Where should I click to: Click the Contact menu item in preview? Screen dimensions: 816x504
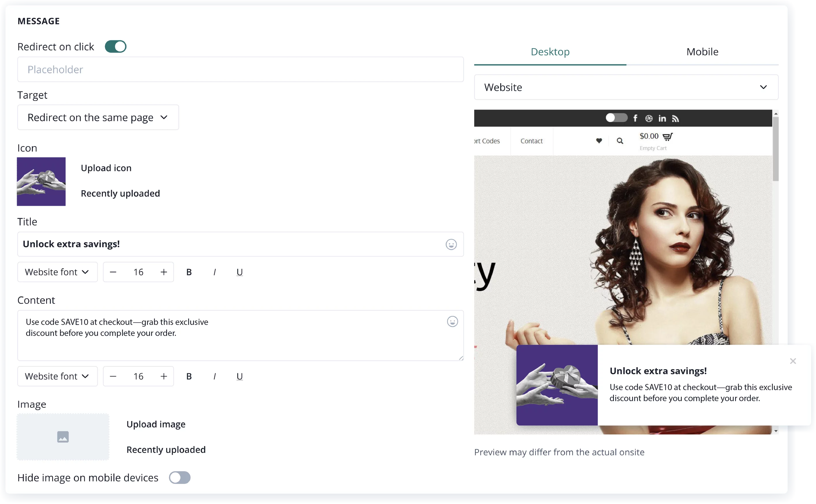click(532, 141)
